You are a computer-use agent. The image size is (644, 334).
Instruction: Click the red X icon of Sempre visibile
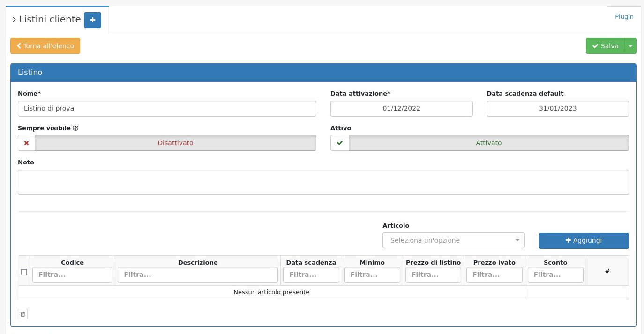[x=26, y=143]
